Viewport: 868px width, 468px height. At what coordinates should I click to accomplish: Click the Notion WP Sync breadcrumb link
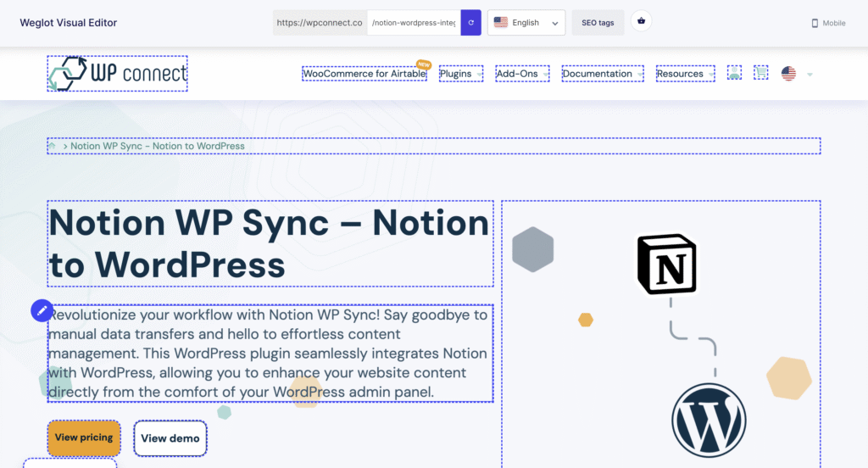click(x=157, y=146)
